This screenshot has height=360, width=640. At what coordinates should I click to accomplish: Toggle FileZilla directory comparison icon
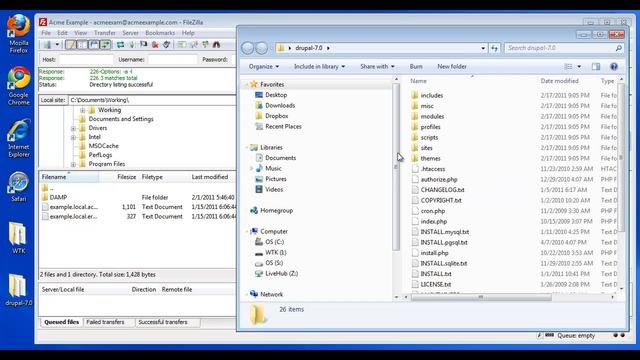(193, 44)
